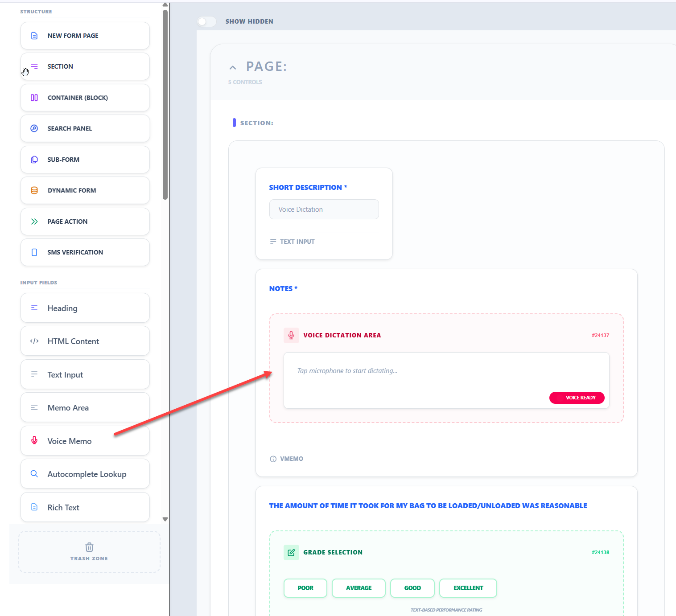Collapse the Page section using its chevron
The width and height of the screenshot is (676, 616).
(233, 67)
